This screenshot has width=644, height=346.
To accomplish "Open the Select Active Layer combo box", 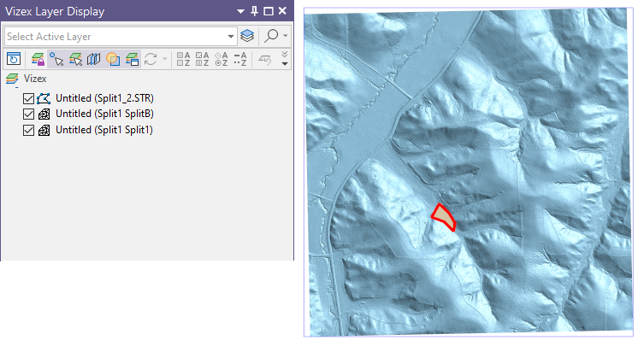I will pyautogui.click(x=121, y=37).
